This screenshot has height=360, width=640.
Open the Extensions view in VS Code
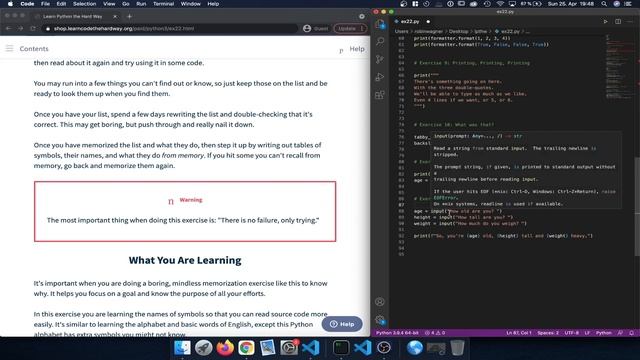tap(380, 95)
